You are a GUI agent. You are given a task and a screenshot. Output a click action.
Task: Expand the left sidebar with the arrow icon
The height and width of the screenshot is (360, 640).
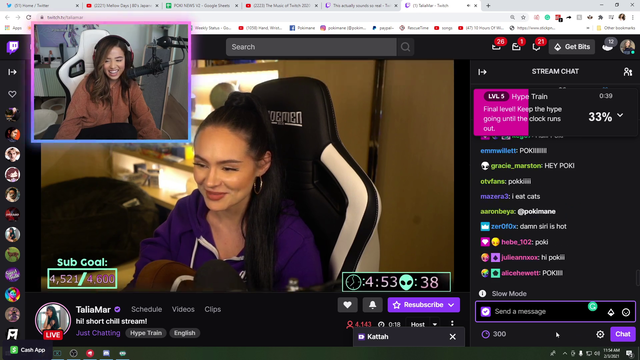coord(12,72)
